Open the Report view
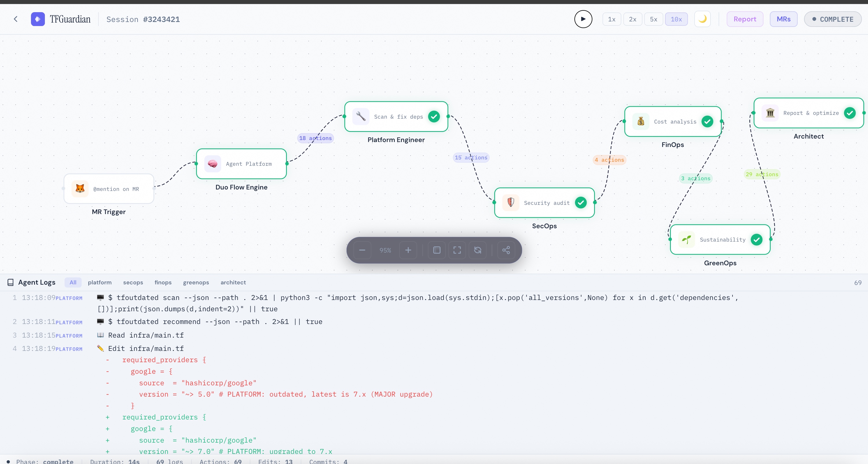The width and height of the screenshot is (868, 464). coord(745,19)
